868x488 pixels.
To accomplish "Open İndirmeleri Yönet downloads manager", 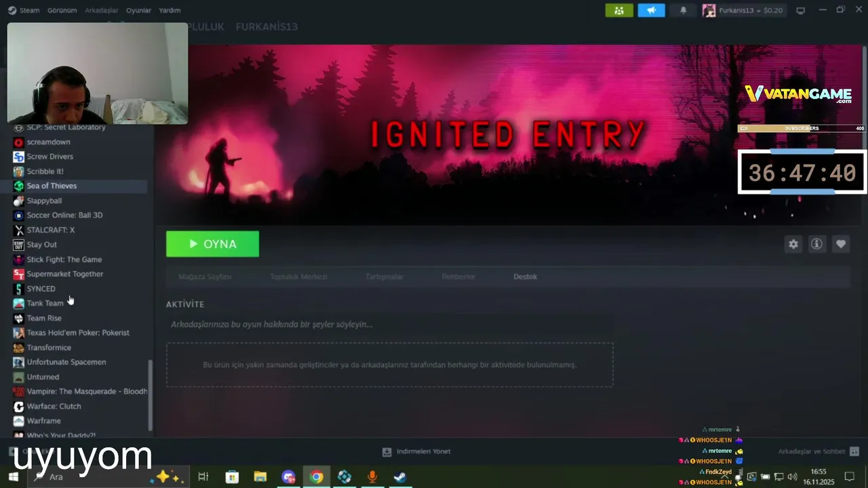I will pos(416,451).
